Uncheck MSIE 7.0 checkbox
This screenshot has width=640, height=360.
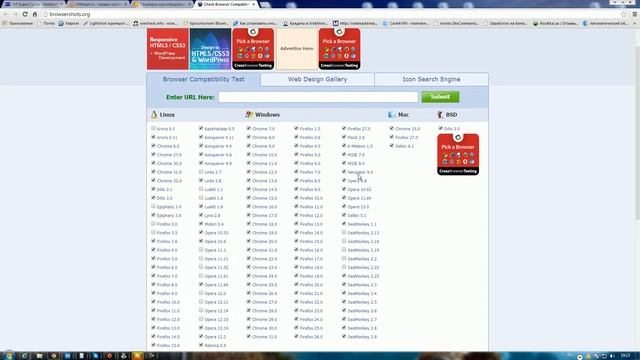(344, 154)
